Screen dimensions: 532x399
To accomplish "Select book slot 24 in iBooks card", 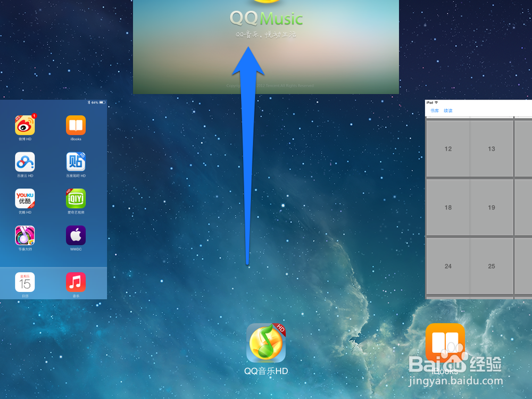I will [448, 266].
